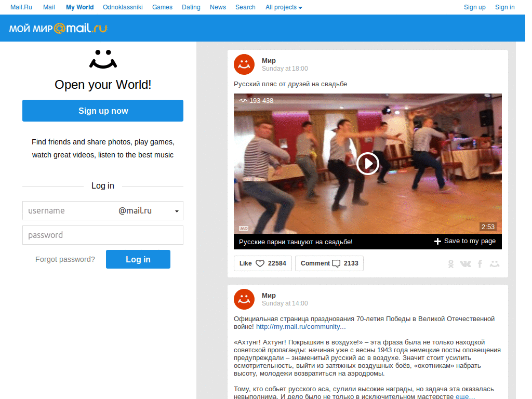Share post to Odnoklassniki icon
This screenshot has height=399, width=532.
tap(450, 264)
